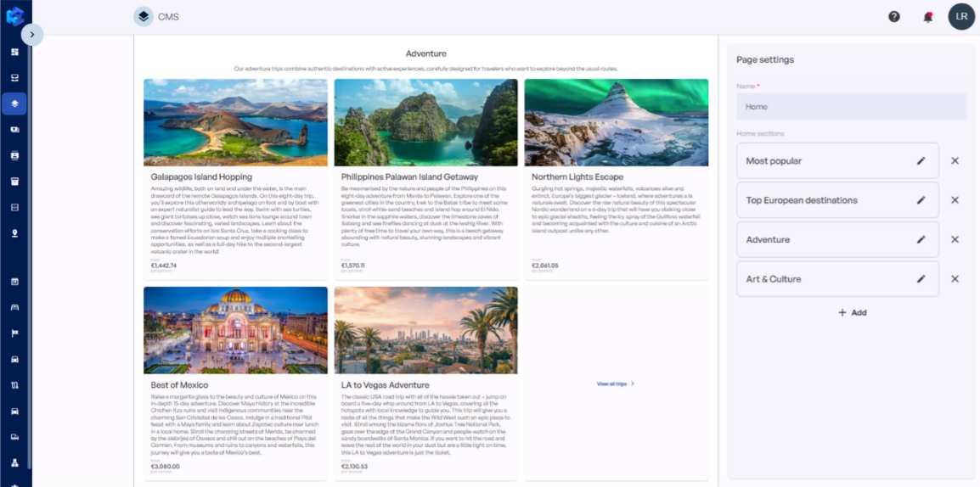Edit the Top European destinations section
Screen dimensions: 980x487
(x=921, y=200)
